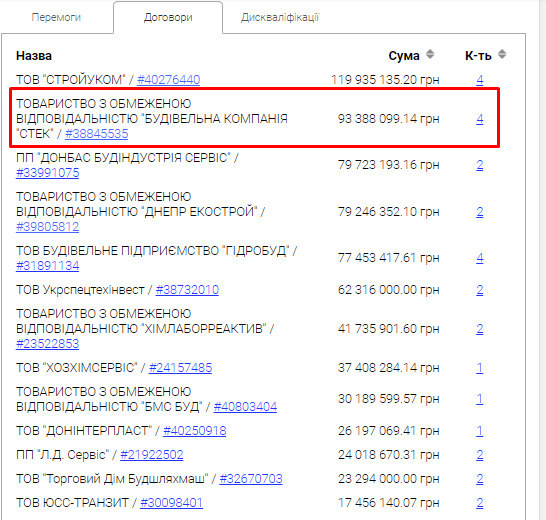The height and width of the screenshot is (520, 546).
Task: Select the sum 23 294 000.00 грн
Action: (x=389, y=479)
